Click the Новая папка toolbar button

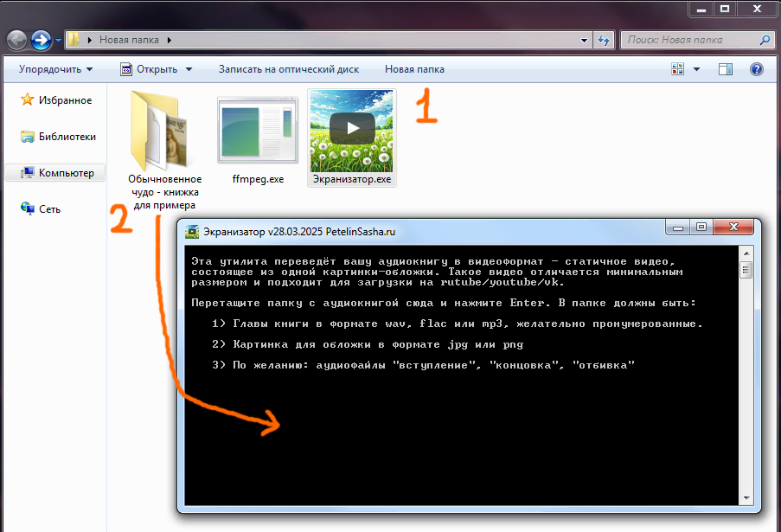click(x=414, y=69)
